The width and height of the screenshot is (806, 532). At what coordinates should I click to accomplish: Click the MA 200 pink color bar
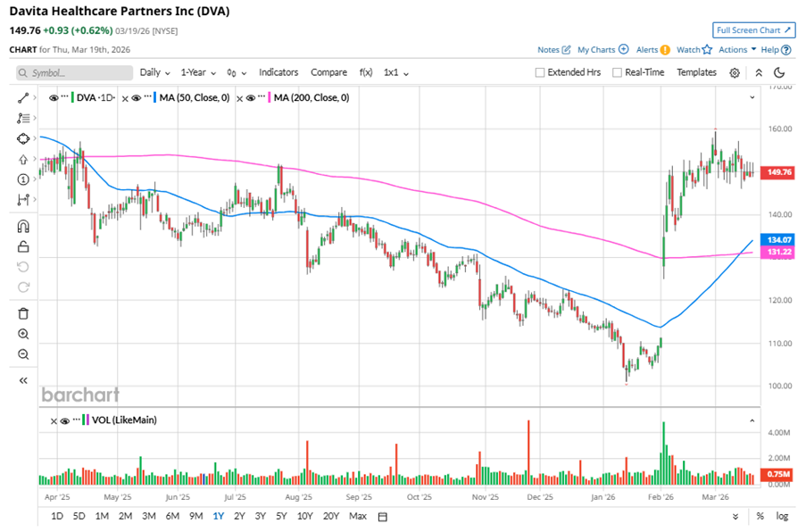(x=270, y=97)
